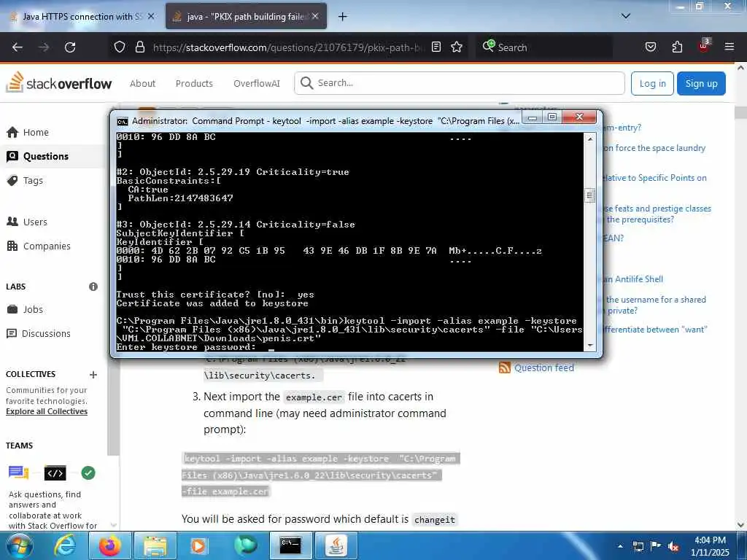Screen dimensions: 747x560
Task: Open the Firefox hamburger menu
Action: [729, 47]
